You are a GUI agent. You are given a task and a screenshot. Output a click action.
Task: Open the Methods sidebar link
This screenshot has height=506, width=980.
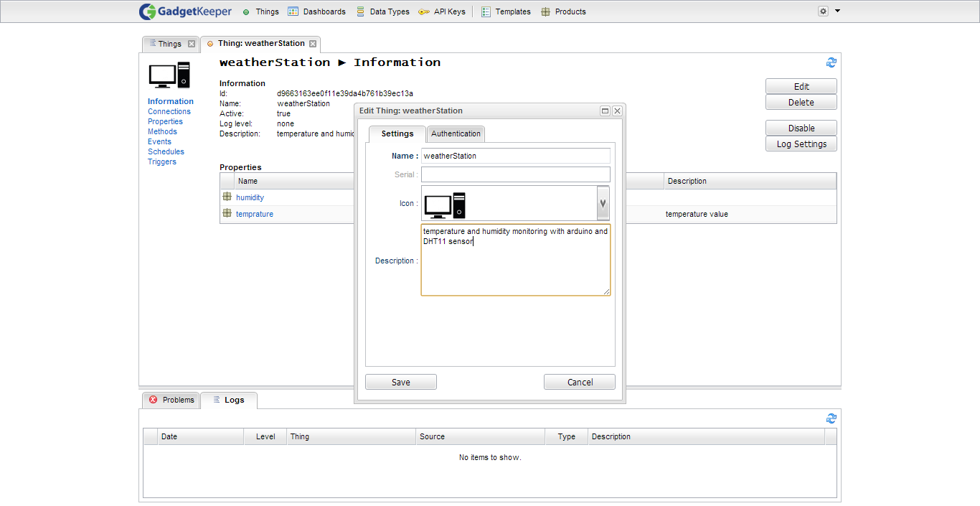tap(162, 131)
